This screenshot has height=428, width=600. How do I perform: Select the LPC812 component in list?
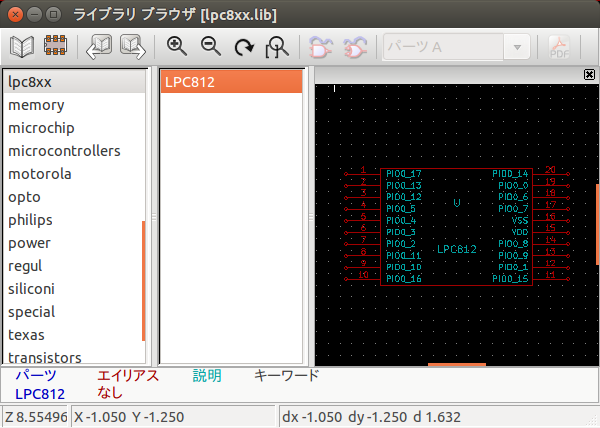click(x=232, y=82)
